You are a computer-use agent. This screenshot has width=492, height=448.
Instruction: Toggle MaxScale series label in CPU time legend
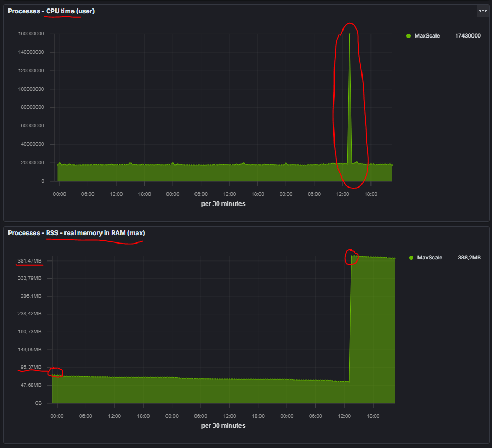tap(427, 36)
